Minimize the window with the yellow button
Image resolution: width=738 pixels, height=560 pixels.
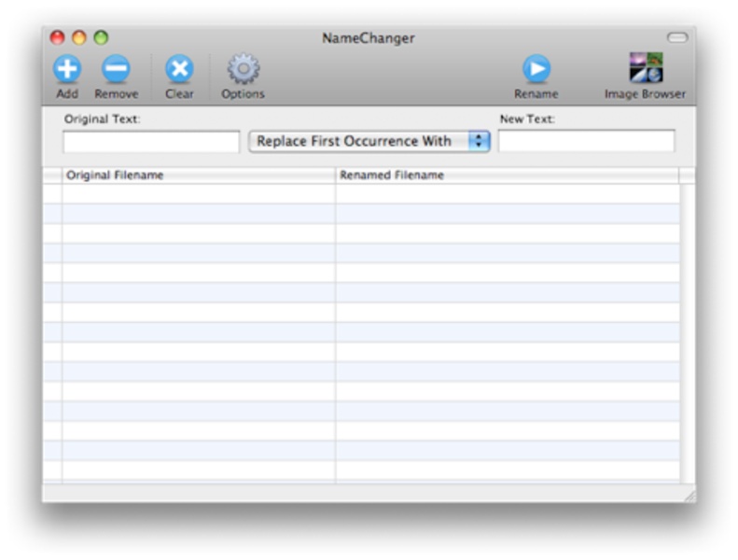coord(79,37)
